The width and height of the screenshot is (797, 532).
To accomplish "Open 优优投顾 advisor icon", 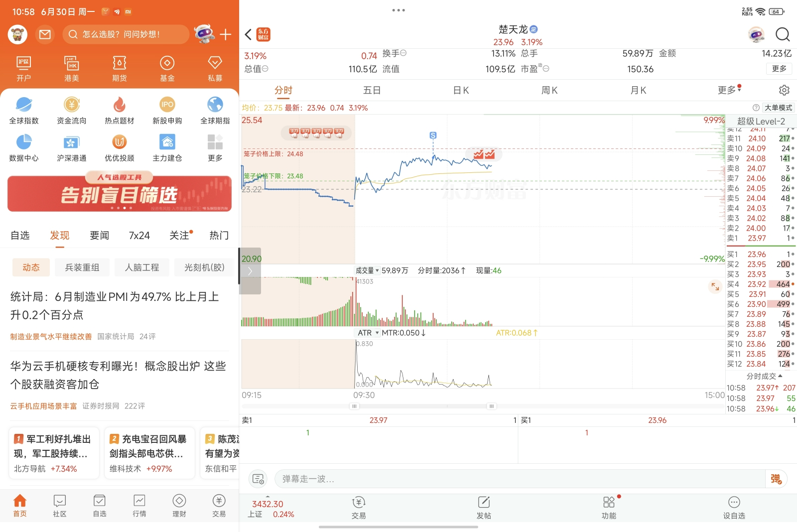I will [120, 148].
